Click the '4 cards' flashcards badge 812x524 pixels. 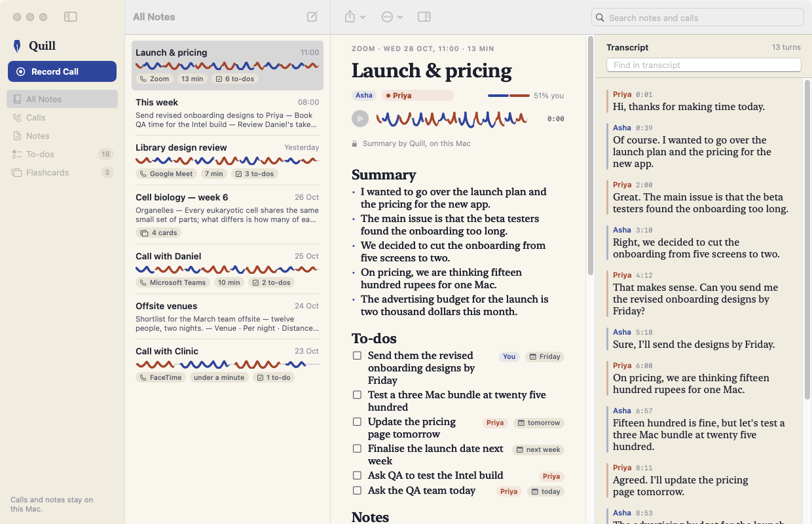[x=158, y=233]
